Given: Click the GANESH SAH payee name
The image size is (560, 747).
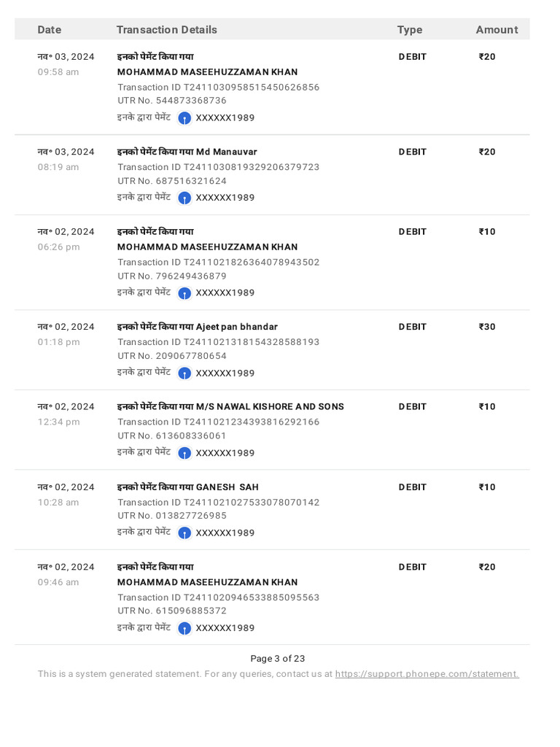Looking at the screenshot, I should [x=227, y=487].
